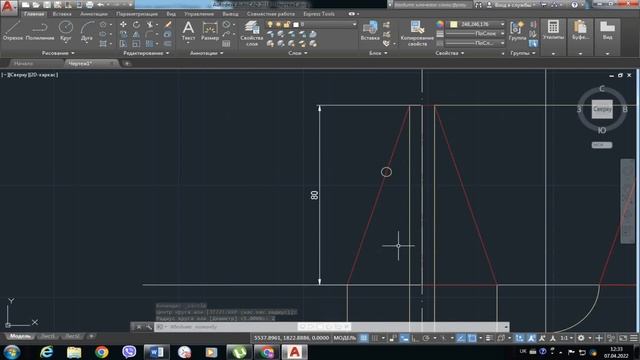Toggle polar tracking in status bar
The image size is (640, 360).
pyautogui.click(x=426, y=338)
